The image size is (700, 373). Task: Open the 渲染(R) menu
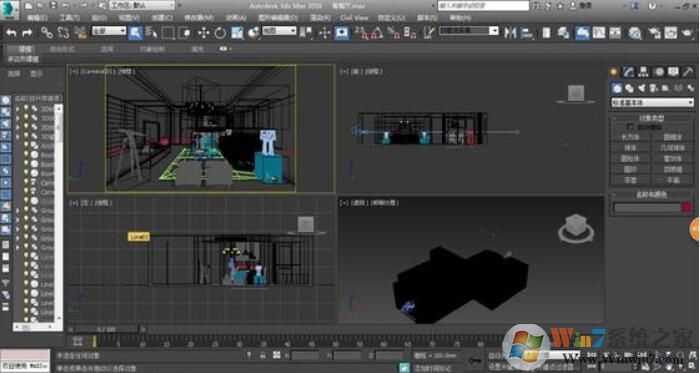(x=321, y=18)
